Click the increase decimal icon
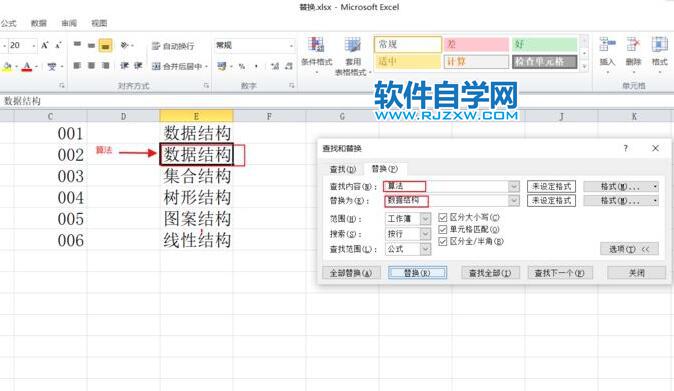The image size is (674, 391). click(x=275, y=66)
